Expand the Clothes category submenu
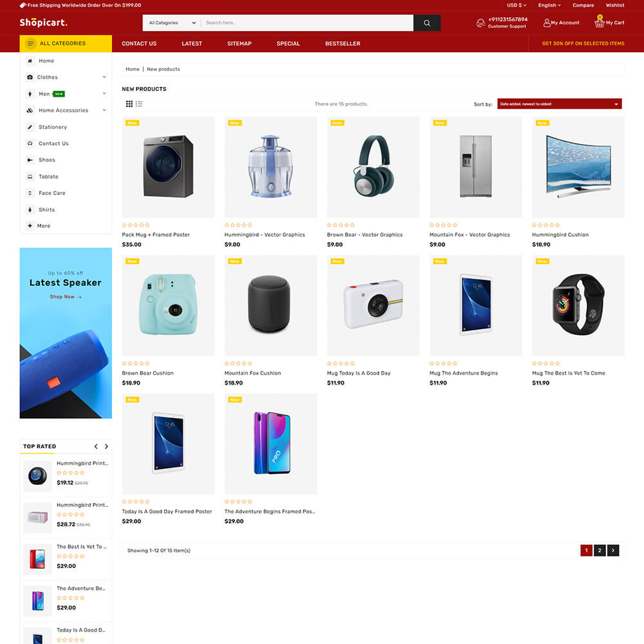 [x=104, y=77]
